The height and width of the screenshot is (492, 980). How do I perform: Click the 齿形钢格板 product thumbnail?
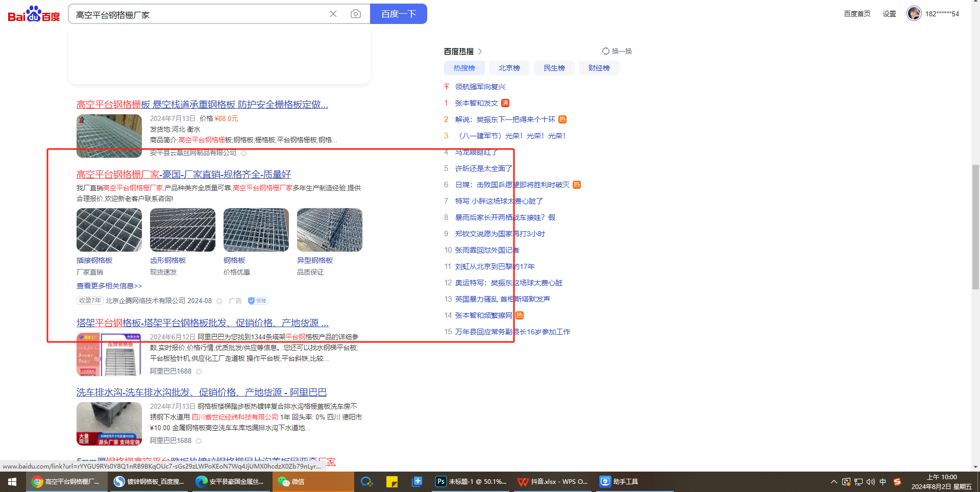pos(183,230)
